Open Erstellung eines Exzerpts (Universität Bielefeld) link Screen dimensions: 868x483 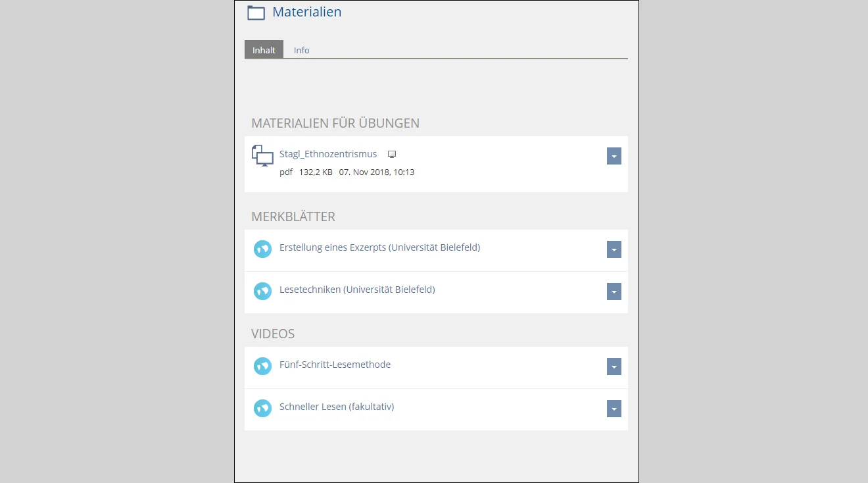379,247
